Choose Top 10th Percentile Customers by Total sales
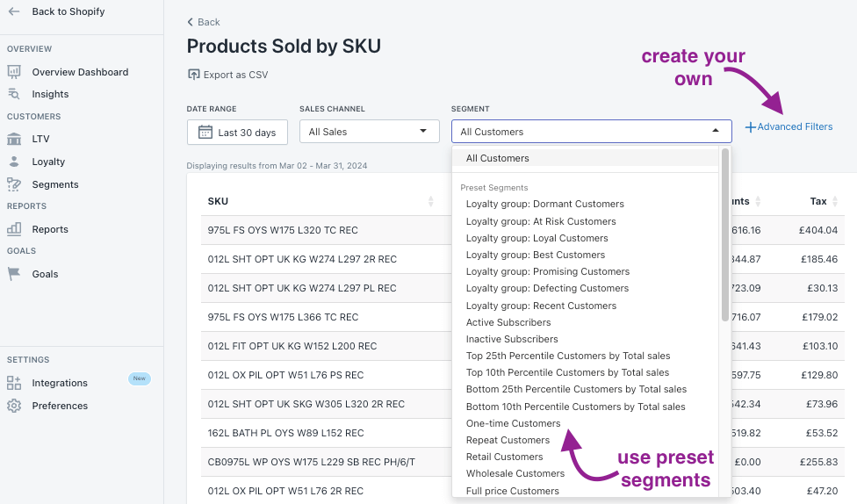Screen dimensions: 857x504 (567, 372)
